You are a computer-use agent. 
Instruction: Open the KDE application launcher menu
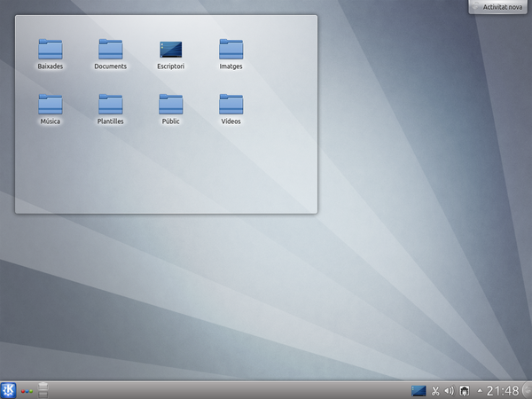(x=9, y=390)
